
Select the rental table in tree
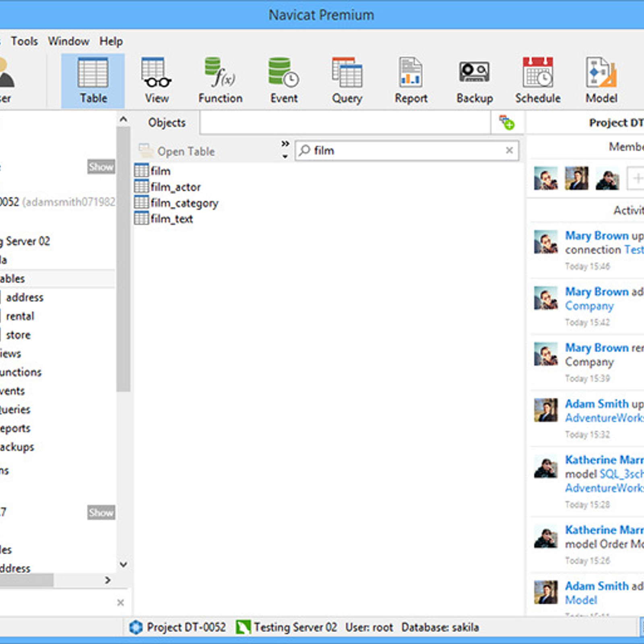pos(20,316)
